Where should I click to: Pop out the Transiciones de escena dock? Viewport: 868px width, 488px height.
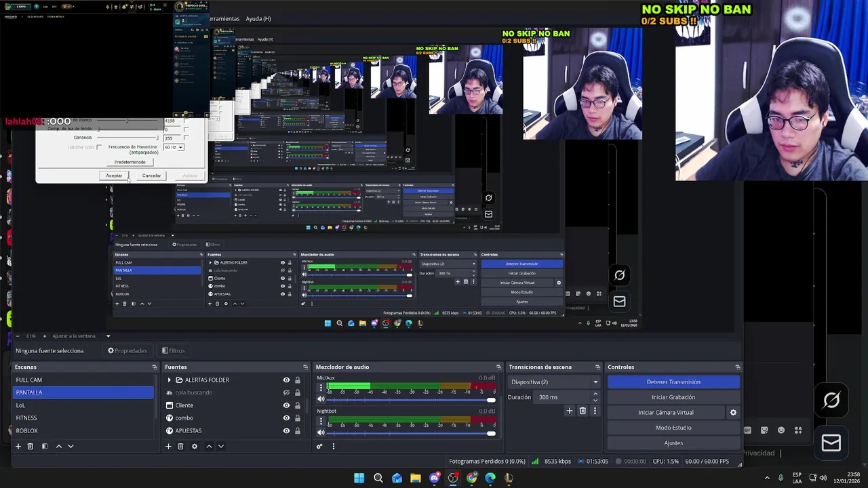click(x=598, y=367)
